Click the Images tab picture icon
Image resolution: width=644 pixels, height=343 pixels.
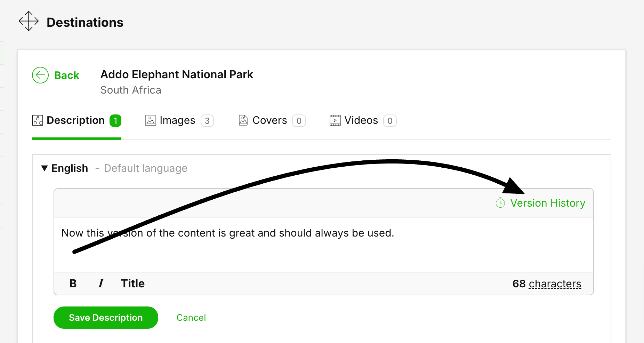(x=150, y=120)
